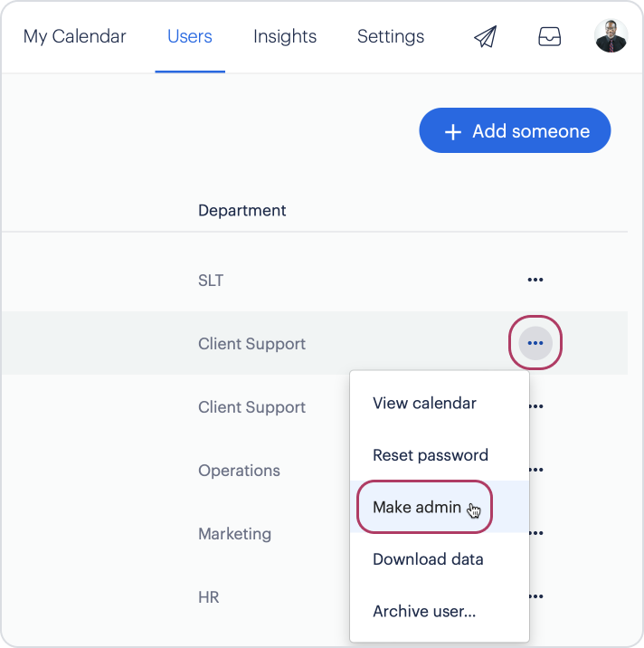Toggle the highlighted Client Support three-dot menu
Screen dimensions: 644x648
[x=535, y=343]
